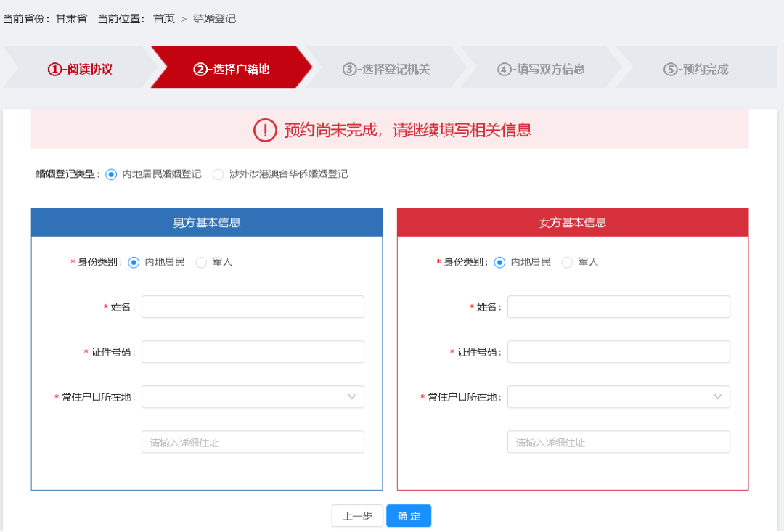
Task: Focus the female party 证件号码 field
Action: tap(618, 352)
